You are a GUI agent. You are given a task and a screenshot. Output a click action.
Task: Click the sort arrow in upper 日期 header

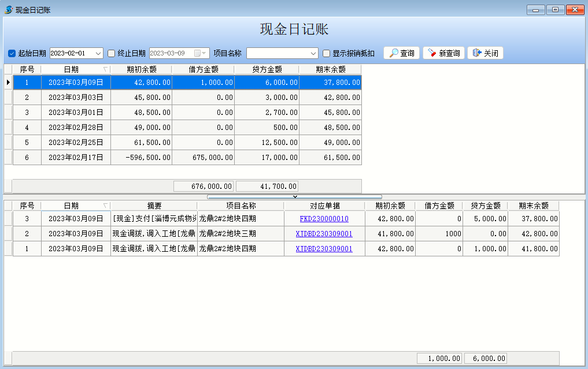[105, 69]
